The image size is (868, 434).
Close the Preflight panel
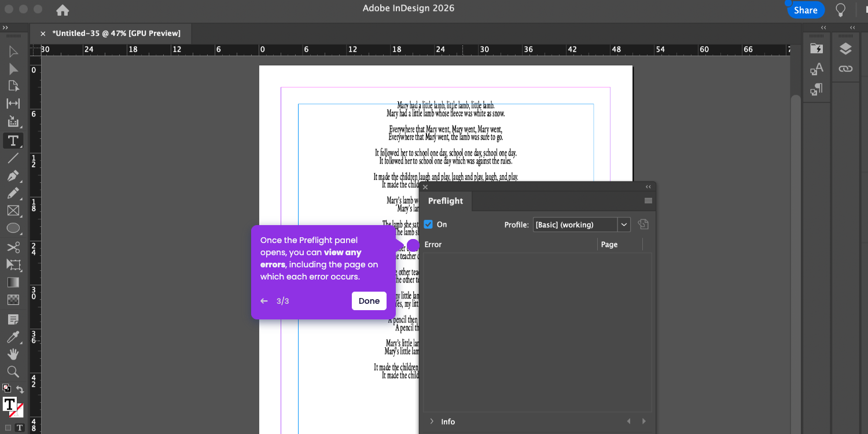click(425, 187)
